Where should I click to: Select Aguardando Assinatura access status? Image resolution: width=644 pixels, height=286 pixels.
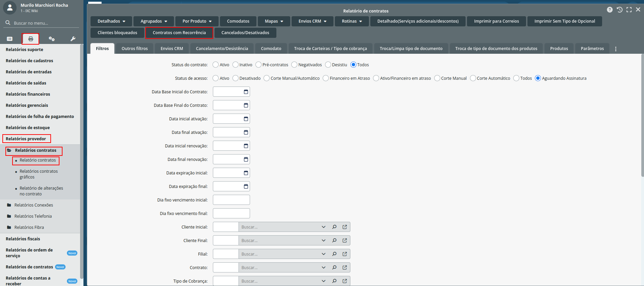(x=538, y=78)
